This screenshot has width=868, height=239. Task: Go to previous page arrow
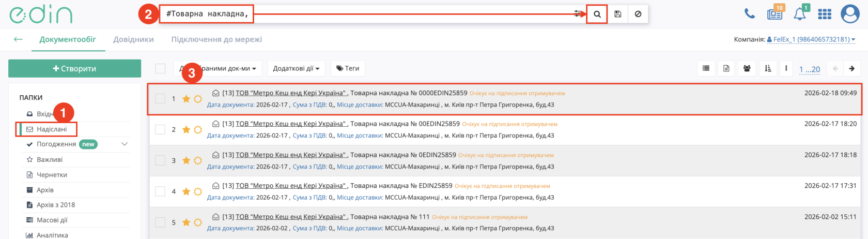(835, 69)
